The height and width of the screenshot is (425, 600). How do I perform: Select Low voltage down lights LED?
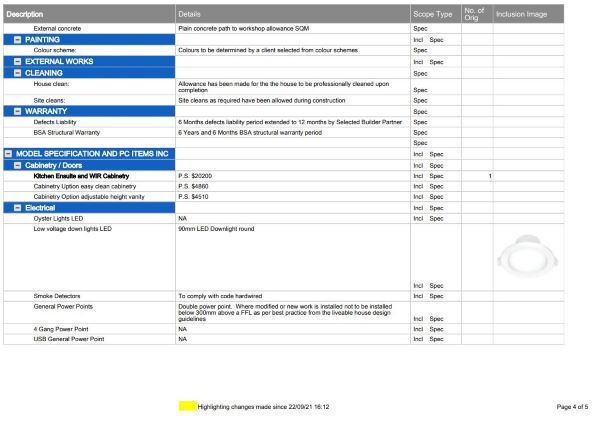tap(284, 257)
